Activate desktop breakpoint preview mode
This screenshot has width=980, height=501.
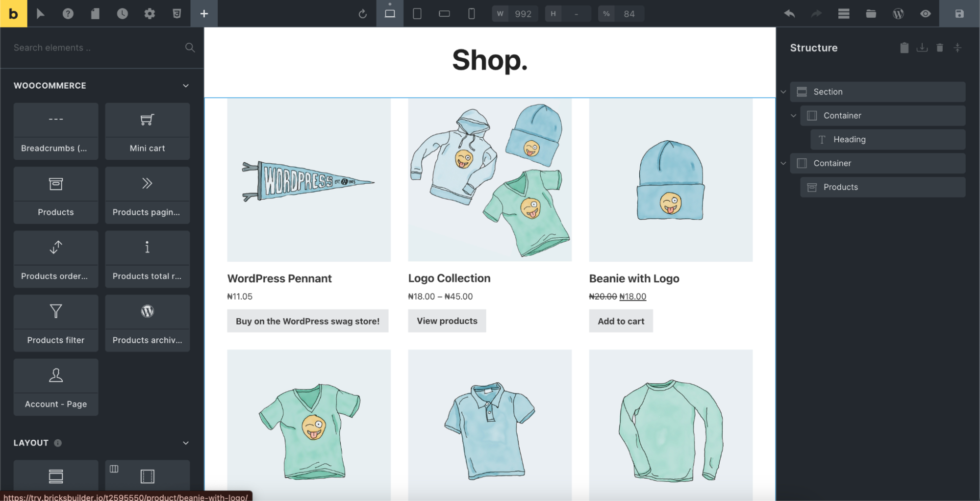[x=390, y=13]
